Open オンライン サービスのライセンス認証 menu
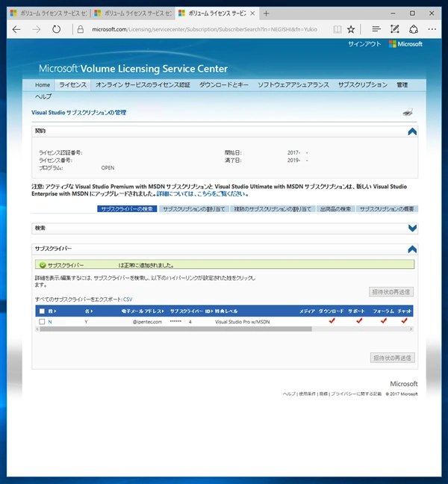Viewport: 448px width, 484px height. [143, 85]
